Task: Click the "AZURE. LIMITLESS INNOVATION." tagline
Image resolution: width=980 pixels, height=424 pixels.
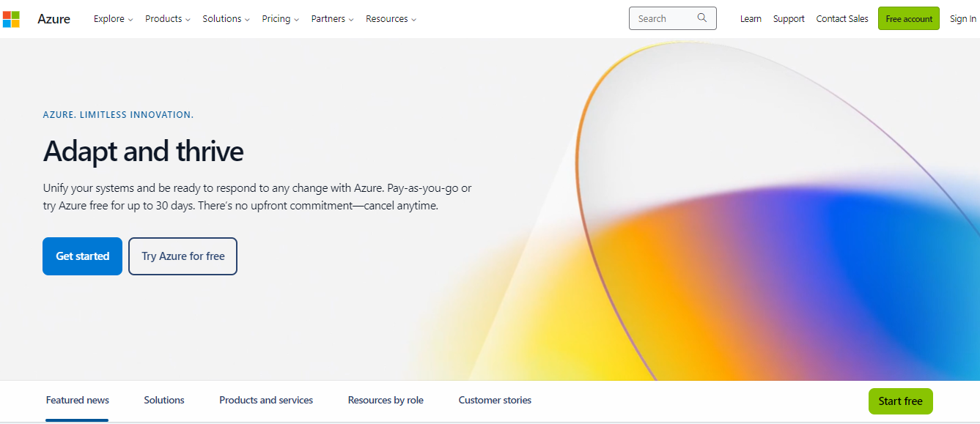Action: (x=119, y=115)
